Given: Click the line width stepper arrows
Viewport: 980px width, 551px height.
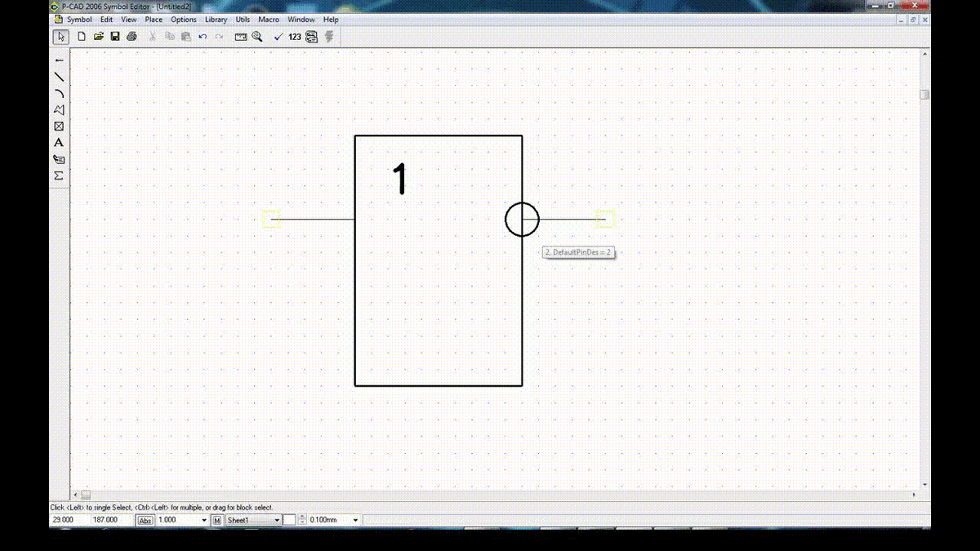Looking at the screenshot, I should 302,520.
